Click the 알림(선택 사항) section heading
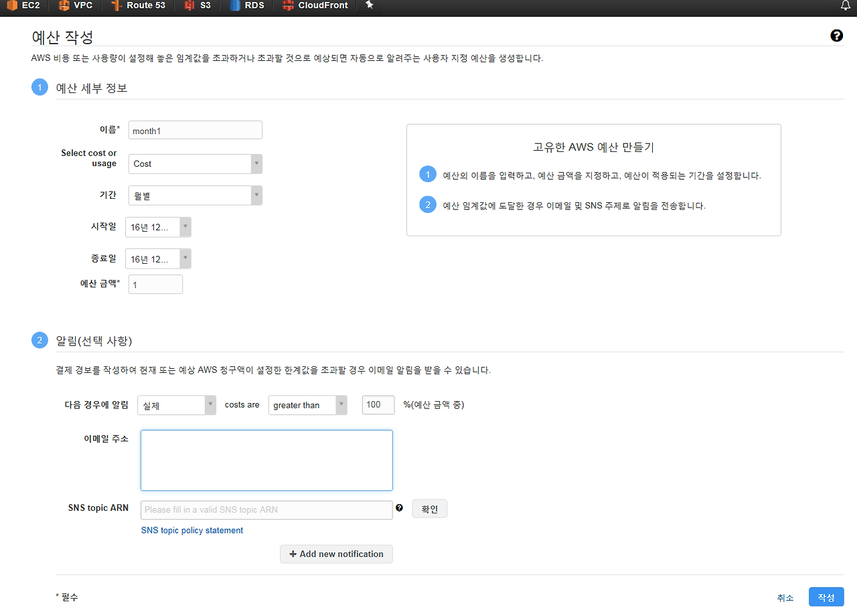This screenshot has width=857, height=616. tap(94, 341)
